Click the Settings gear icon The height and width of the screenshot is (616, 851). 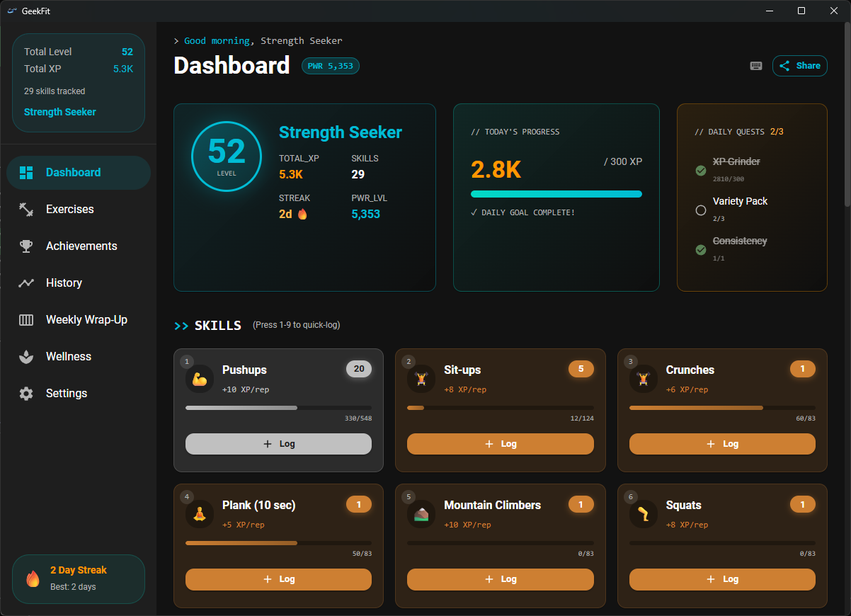tap(25, 393)
